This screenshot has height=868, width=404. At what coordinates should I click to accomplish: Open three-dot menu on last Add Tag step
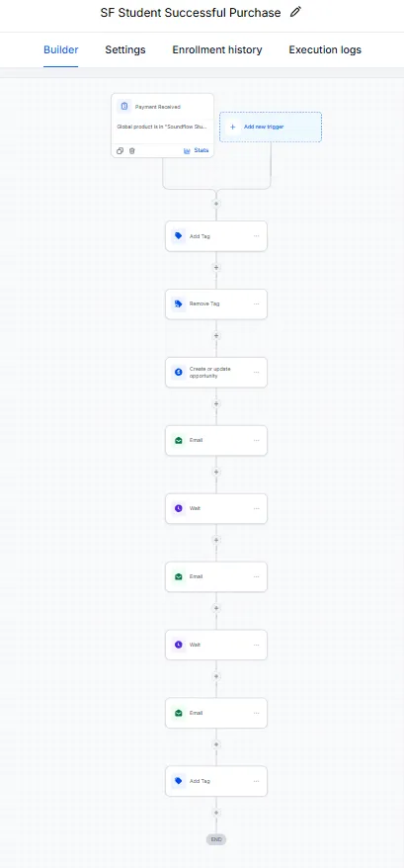(256, 781)
